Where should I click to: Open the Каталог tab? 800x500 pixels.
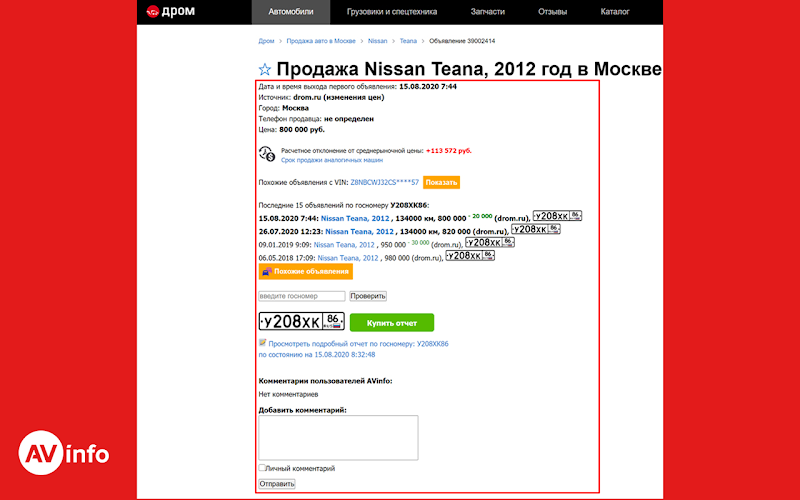[615, 12]
